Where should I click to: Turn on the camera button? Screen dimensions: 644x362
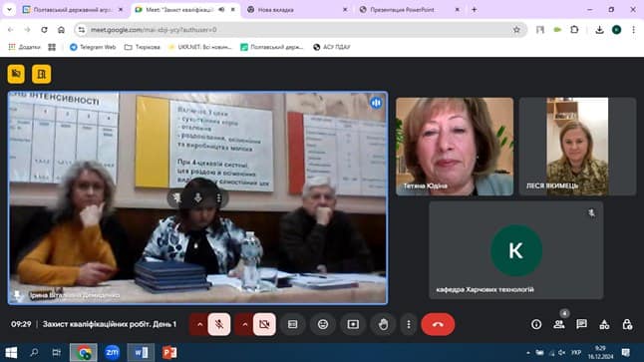[264, 324]
